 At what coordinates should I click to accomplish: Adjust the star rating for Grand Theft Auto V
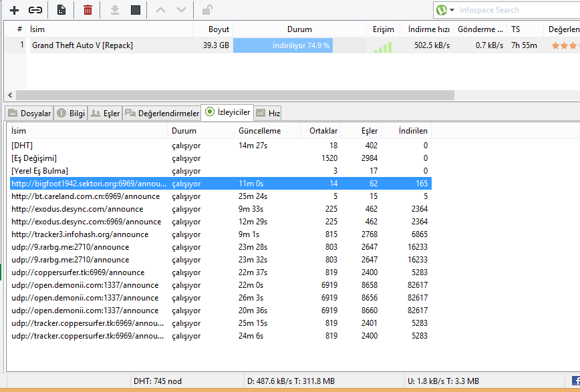pos(565,47)
